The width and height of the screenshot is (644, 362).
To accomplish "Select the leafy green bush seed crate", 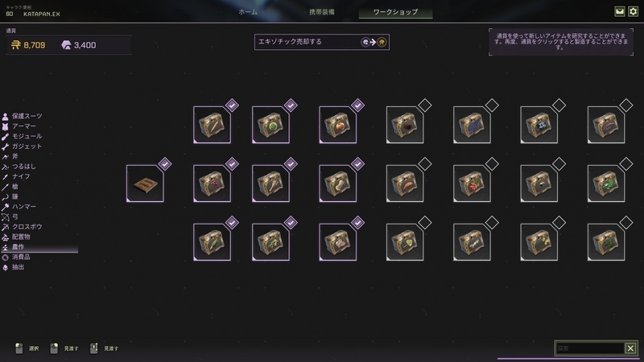I will (x=606, y=183).
